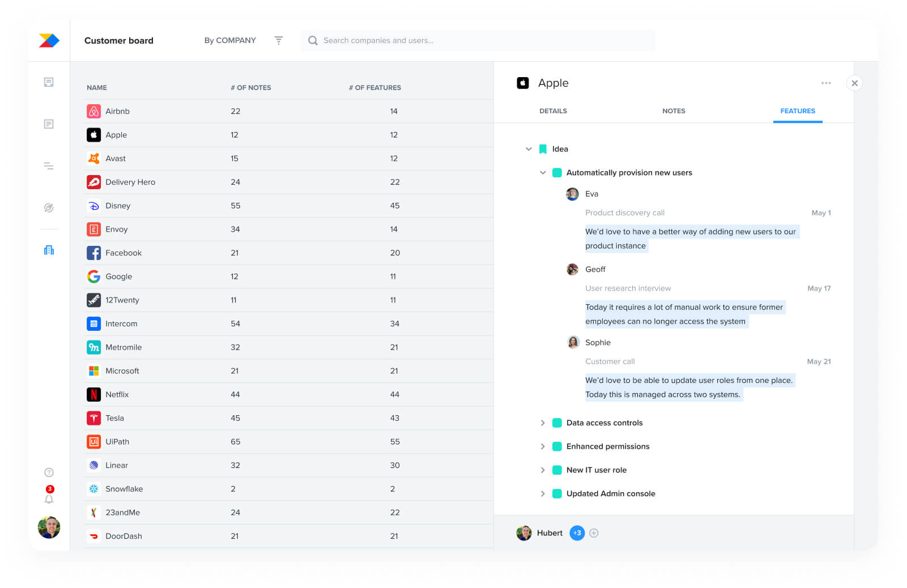
Task: Open the By COMPANY grouping dropdown
Action: coord(230,41)
